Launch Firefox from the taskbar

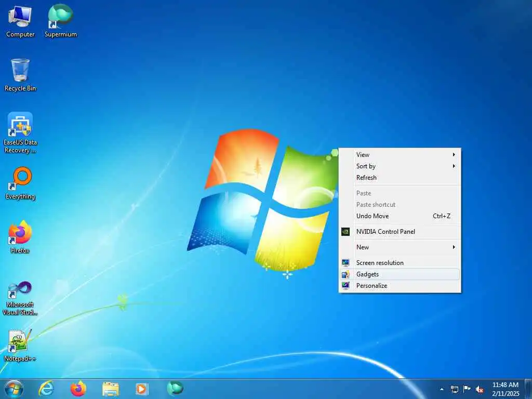[x=78, y=389]
